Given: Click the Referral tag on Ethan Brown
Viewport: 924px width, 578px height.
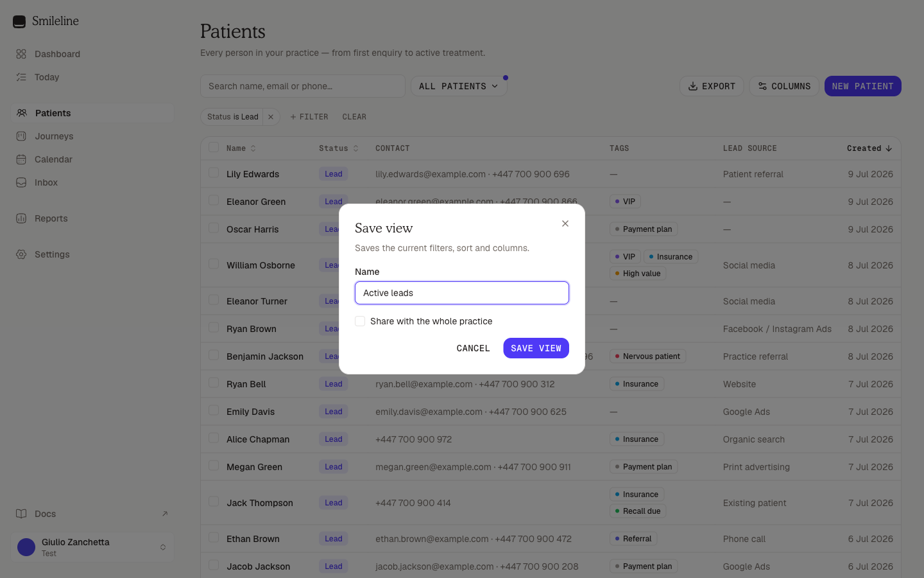Looking at the screenshot, I should click(x=633, y=539).
